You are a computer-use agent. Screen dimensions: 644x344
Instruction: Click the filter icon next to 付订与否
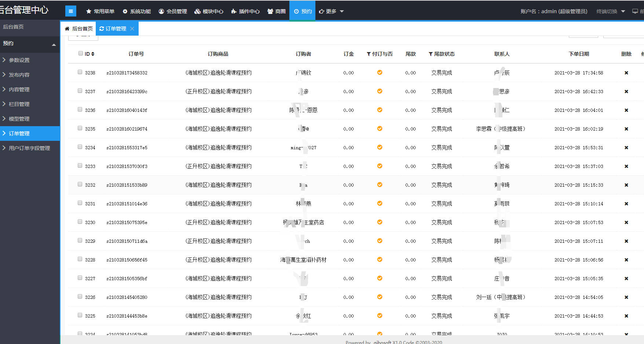coord(369,54)
